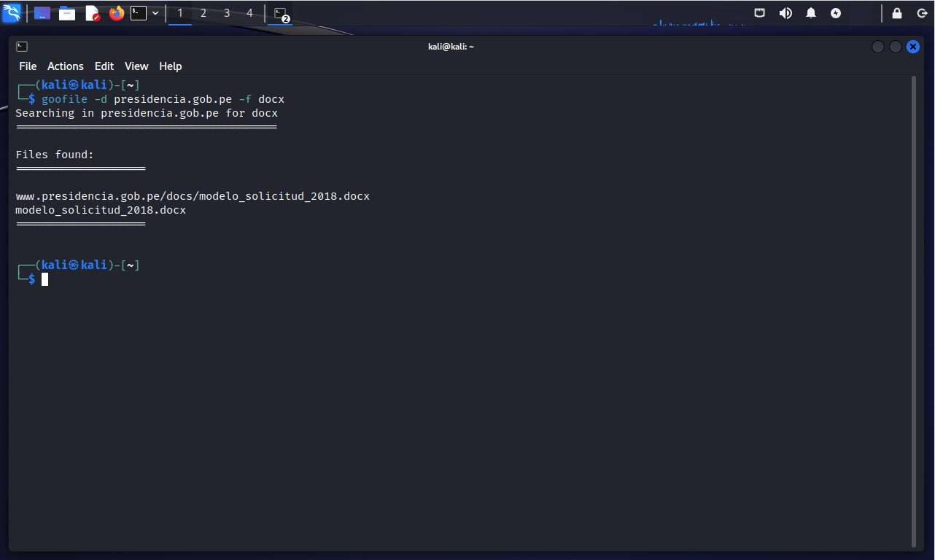Switch to workspace 3
This screenshot has height=560, width=935.
227,13
